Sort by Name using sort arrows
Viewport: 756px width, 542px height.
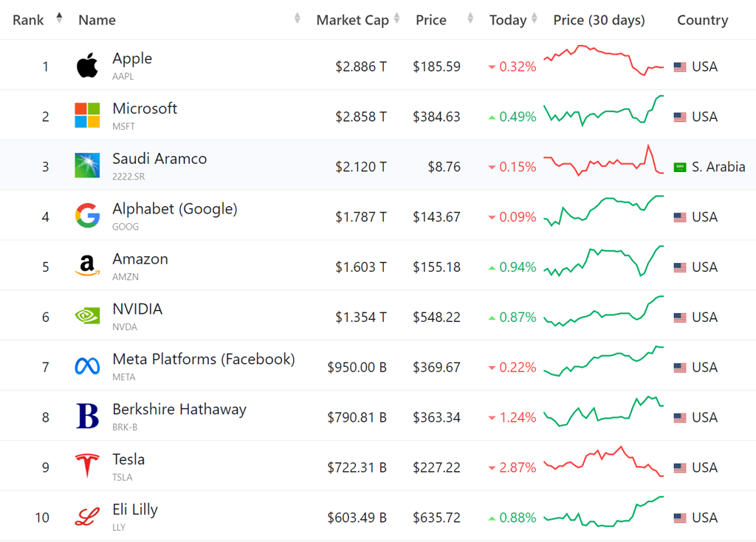pyautogui.click(x=297, y=18)
